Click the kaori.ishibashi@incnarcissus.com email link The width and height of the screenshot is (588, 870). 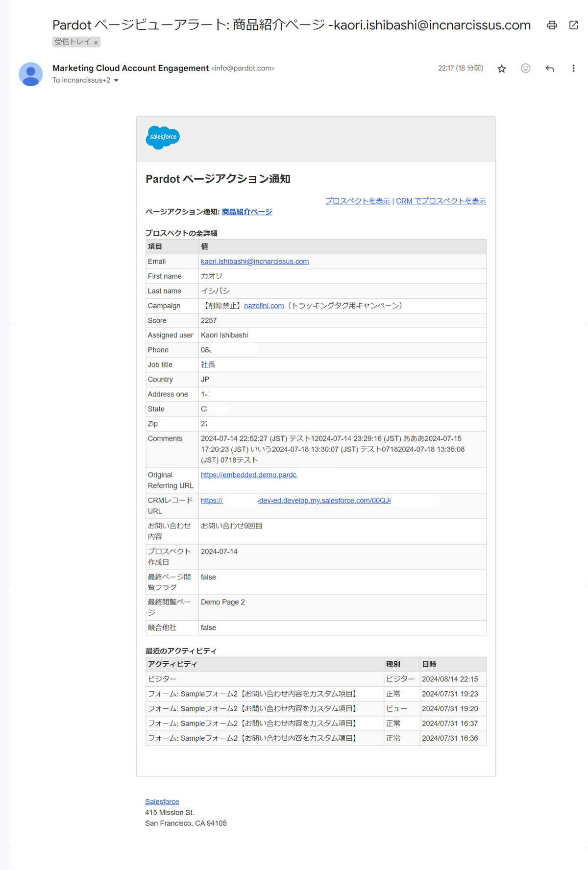[x=255, y=262]
